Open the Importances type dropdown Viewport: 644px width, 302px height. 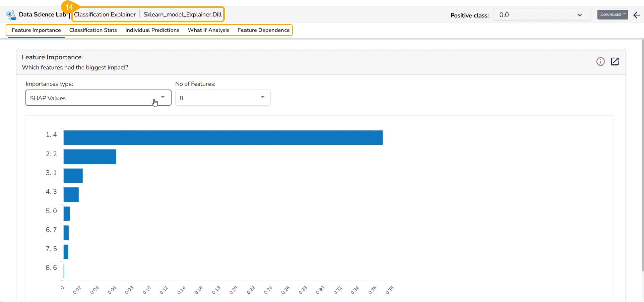(98, 98)
